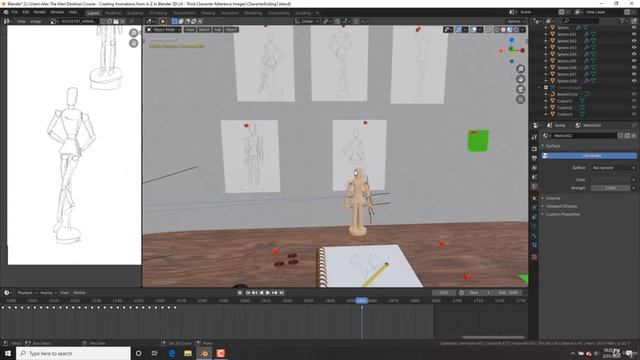Toggle X-ray button in viewport header
Image resolution: width=640 pixels, height=360 pixels.
click(488, 30)
